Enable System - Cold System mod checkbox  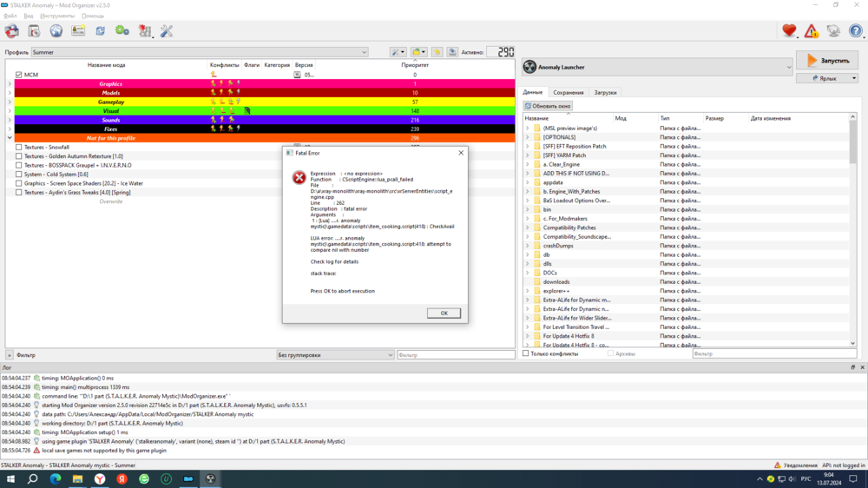point(19,175)
